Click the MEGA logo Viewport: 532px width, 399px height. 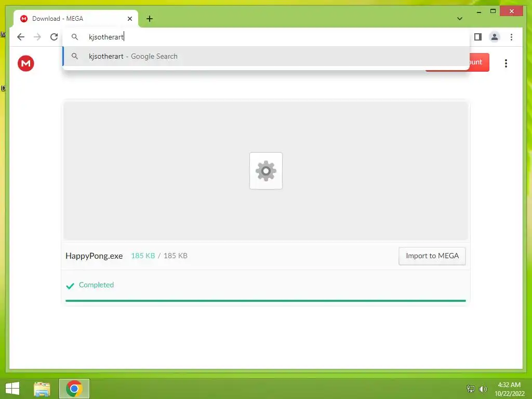point(26,63)
